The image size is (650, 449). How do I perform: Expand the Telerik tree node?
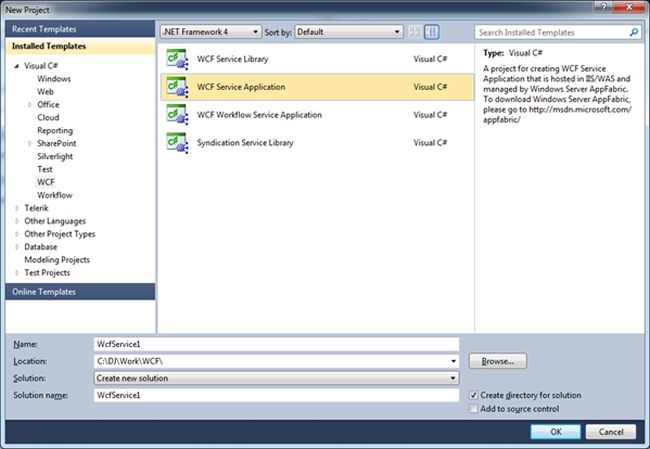click(x=17, y=208)
